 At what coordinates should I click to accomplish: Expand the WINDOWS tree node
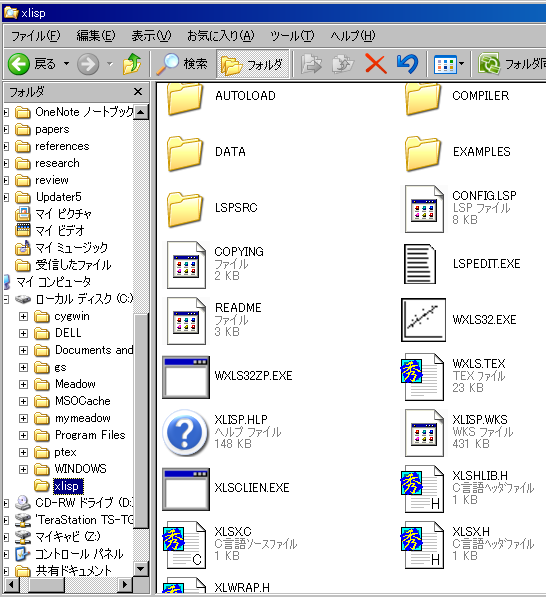coord(24,469)
